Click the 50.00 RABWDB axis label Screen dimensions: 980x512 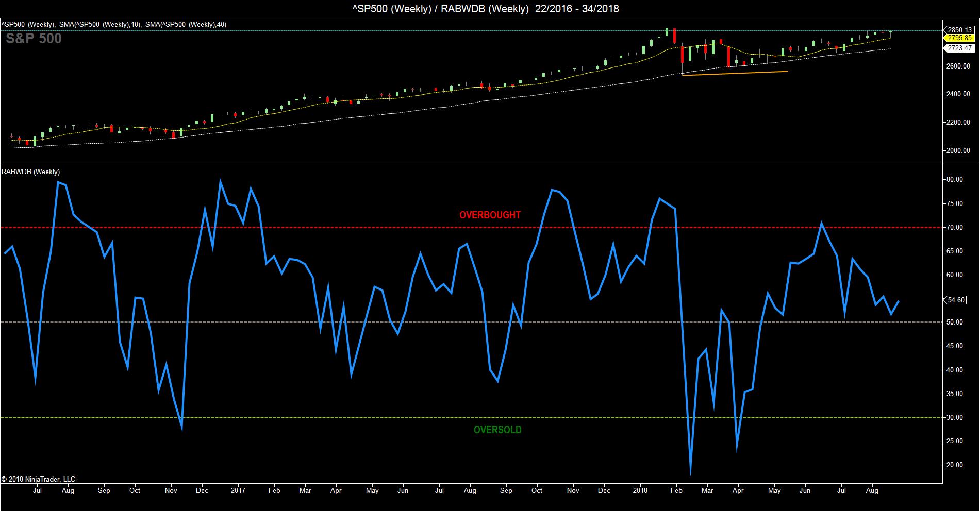click(x=955, y=322)
